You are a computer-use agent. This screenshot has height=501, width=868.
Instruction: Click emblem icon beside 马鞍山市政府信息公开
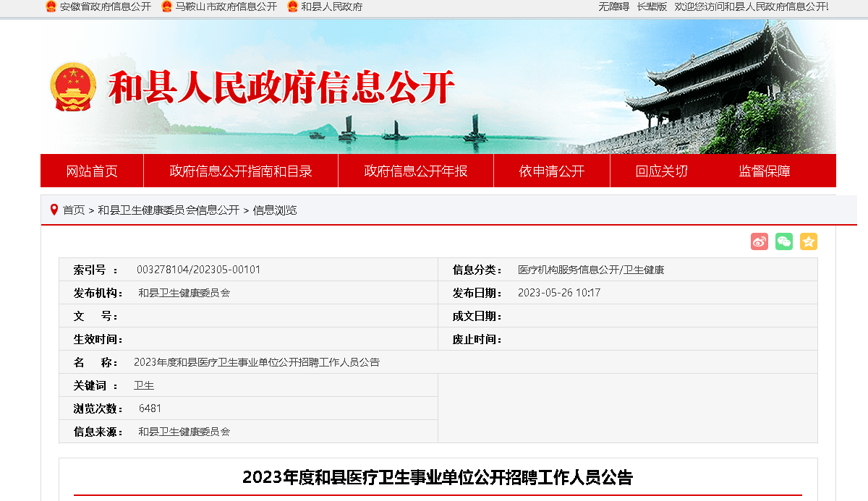pos(166,7)
